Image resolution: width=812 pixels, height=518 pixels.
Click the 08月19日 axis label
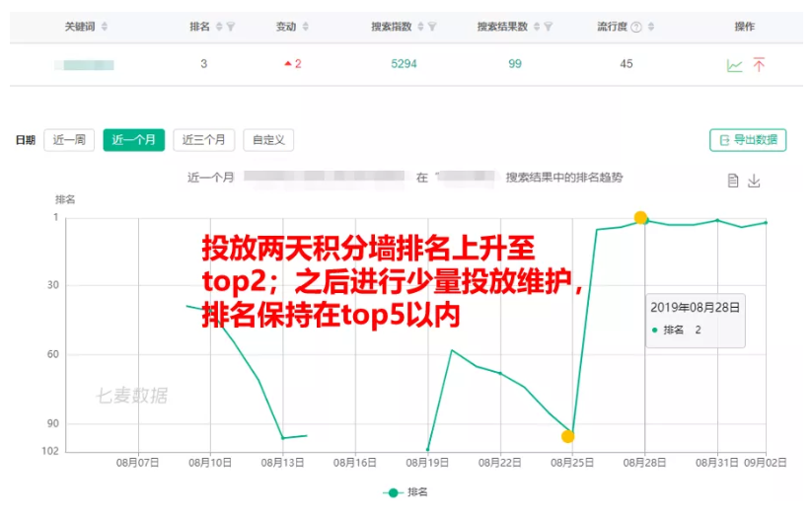click(427, 463)
